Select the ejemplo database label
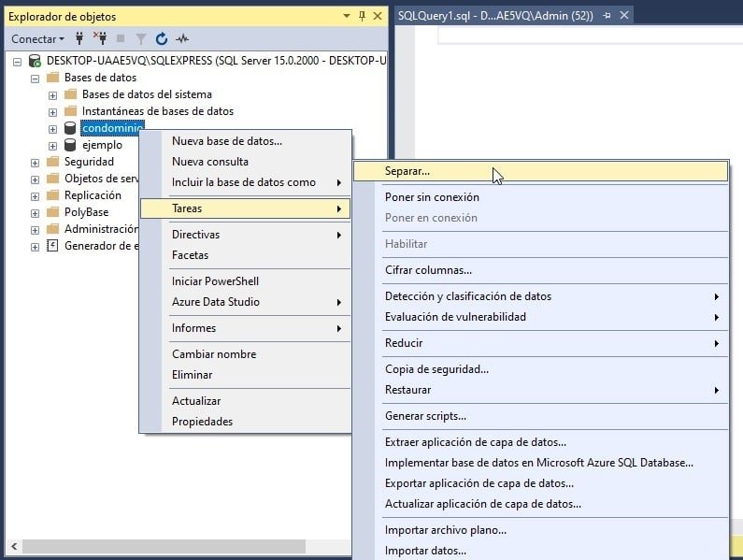This screenshot has width=743, height=560. click(103, 145)
